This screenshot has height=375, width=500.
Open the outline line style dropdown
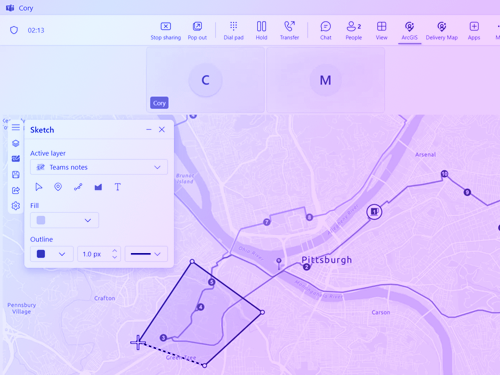(146, 254)
